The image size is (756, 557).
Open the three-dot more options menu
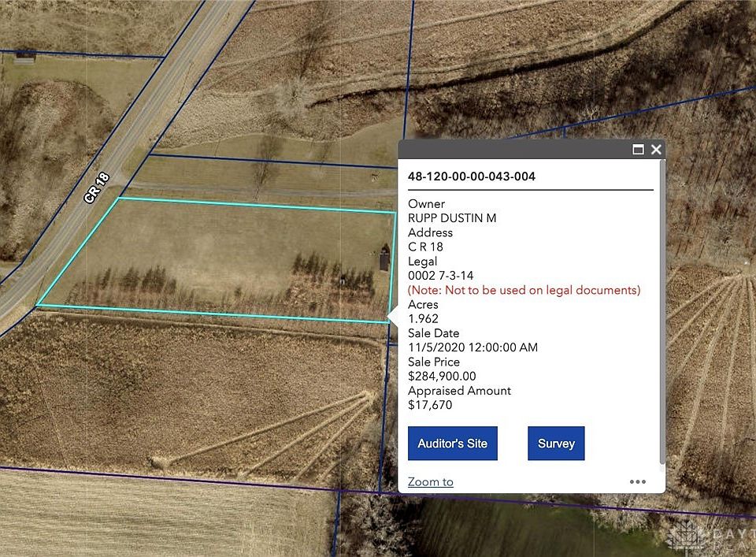[x=637, y=482]
